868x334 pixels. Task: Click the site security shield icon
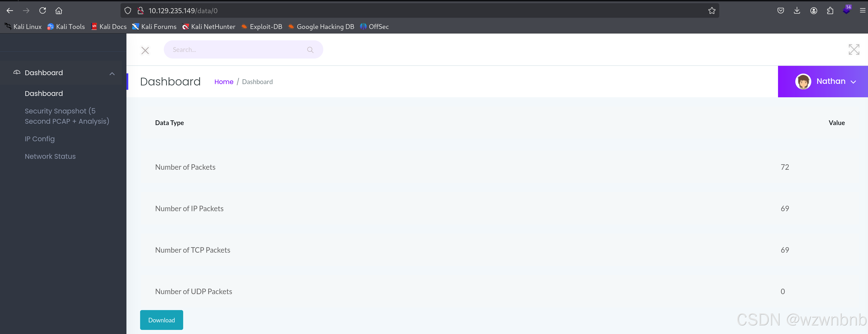coord(128,11)
